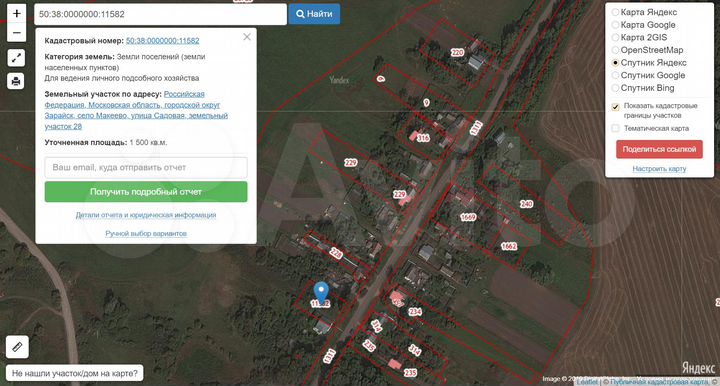Focus the cadastral number search field
This screenshot has height=386, width=720.
160,14
